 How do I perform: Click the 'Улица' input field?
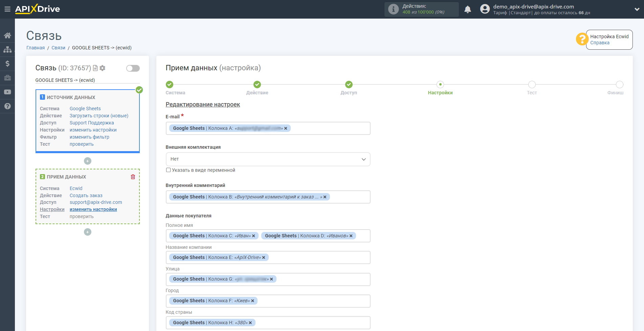(x=268, y=279)
